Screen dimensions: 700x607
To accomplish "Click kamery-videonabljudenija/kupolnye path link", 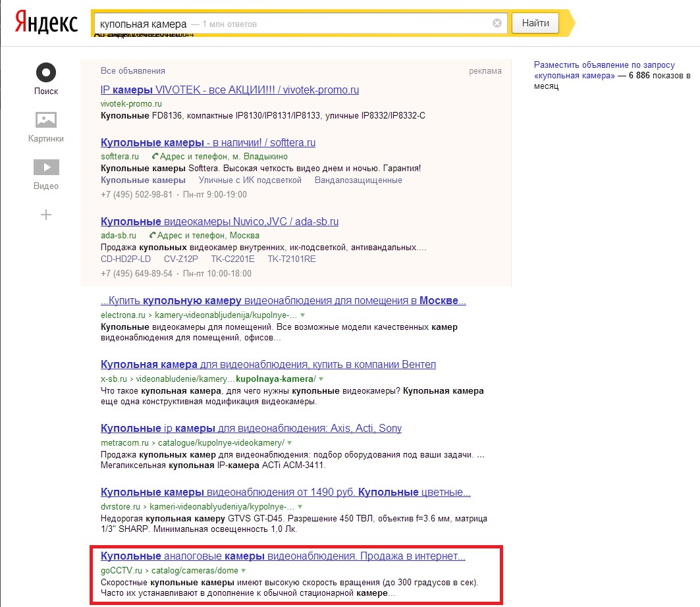I will (226, 315).
